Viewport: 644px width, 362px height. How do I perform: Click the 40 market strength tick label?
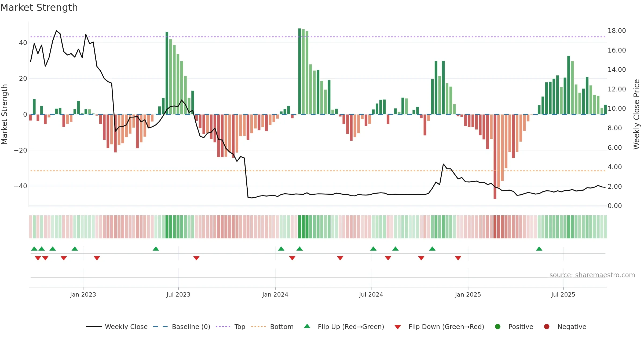23,43
